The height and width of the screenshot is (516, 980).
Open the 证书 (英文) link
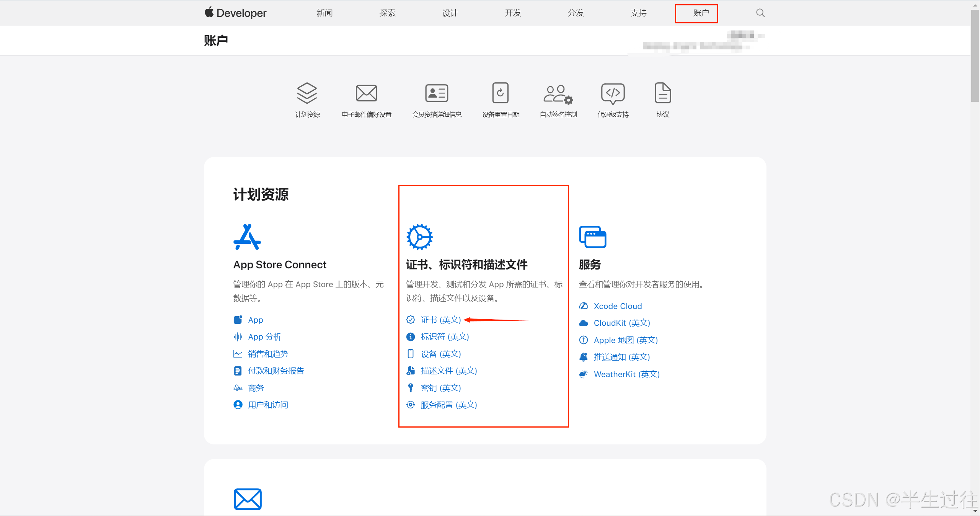point(441,320)
